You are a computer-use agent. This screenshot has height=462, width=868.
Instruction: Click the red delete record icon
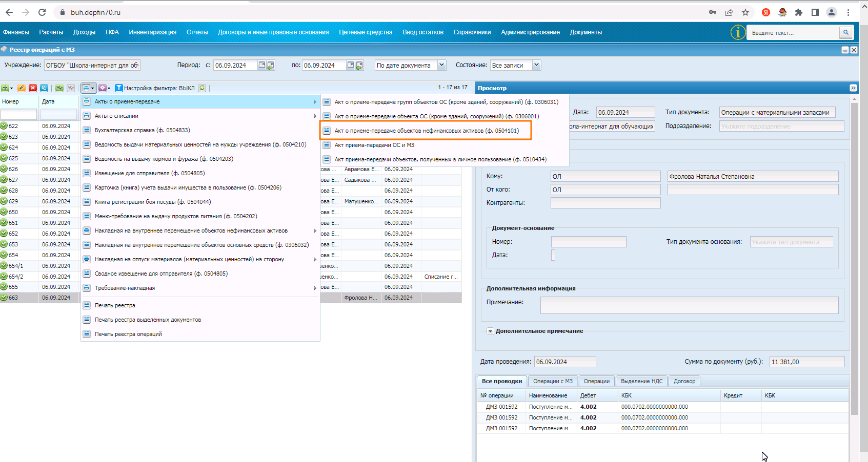[33, 88]
